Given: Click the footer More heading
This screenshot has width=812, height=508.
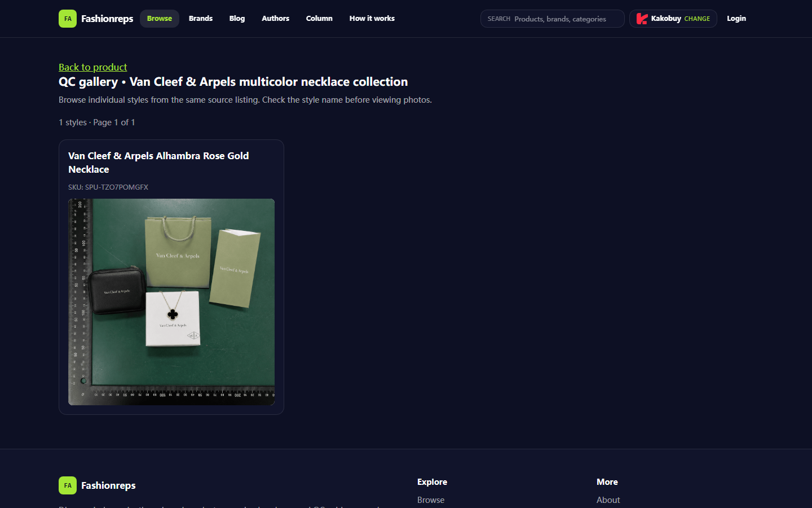Looking at the screenshot, I should 607,482.
